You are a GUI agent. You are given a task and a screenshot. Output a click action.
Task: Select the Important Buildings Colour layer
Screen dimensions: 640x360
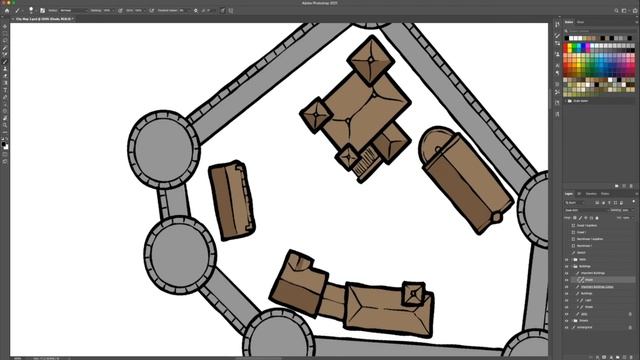[x=597, y=287]
